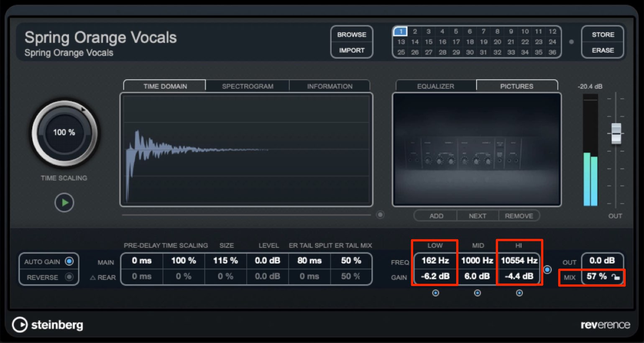This screenshot has width=644, height=343.
Task: Click the Rear Pre-Delay 0 ms field
Action: (x=142, y=276)
